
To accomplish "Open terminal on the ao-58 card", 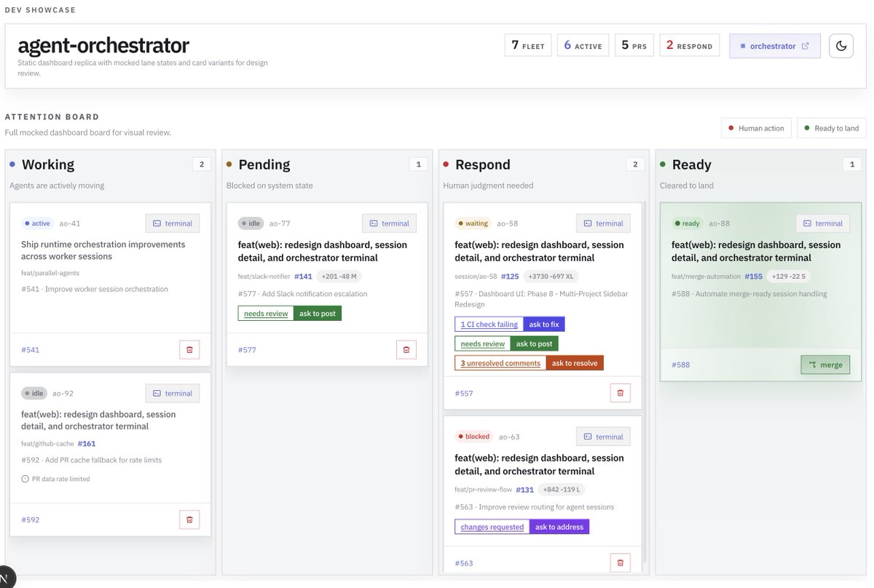I will [604, 223].
